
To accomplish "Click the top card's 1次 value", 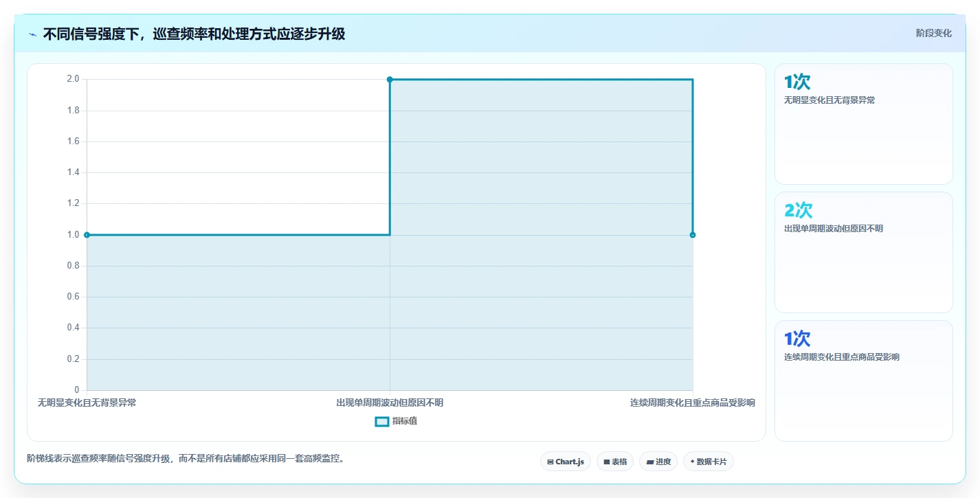I will (797, 82).
